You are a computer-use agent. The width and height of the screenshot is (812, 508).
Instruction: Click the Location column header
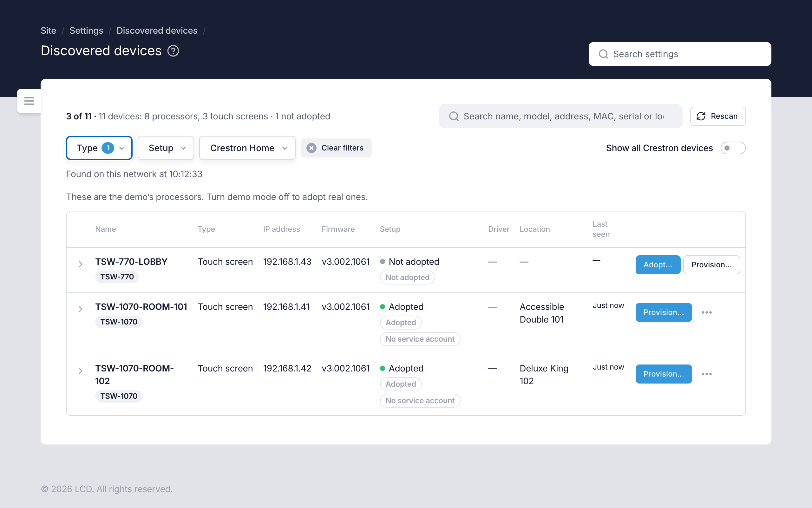[x=534, y=229]
